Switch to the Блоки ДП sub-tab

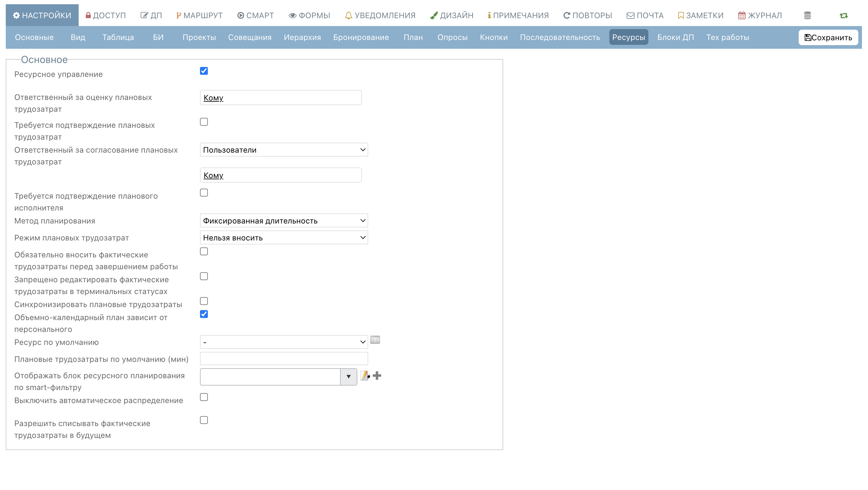click(x=675, y=38)
